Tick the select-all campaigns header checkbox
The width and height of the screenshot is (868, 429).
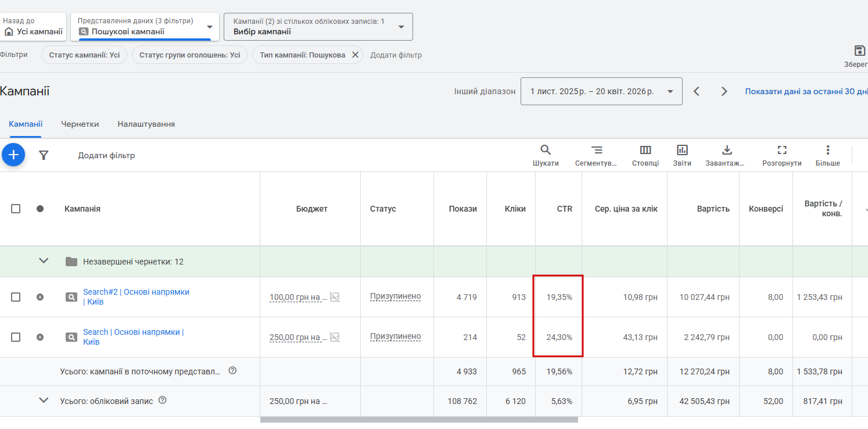click(x=16, y=209)
